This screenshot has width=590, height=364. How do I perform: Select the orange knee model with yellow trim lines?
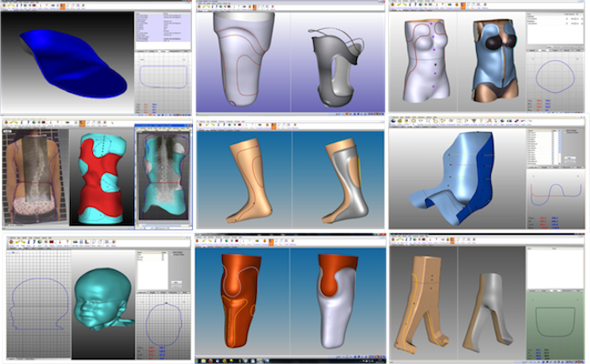[x=239, y=301]
